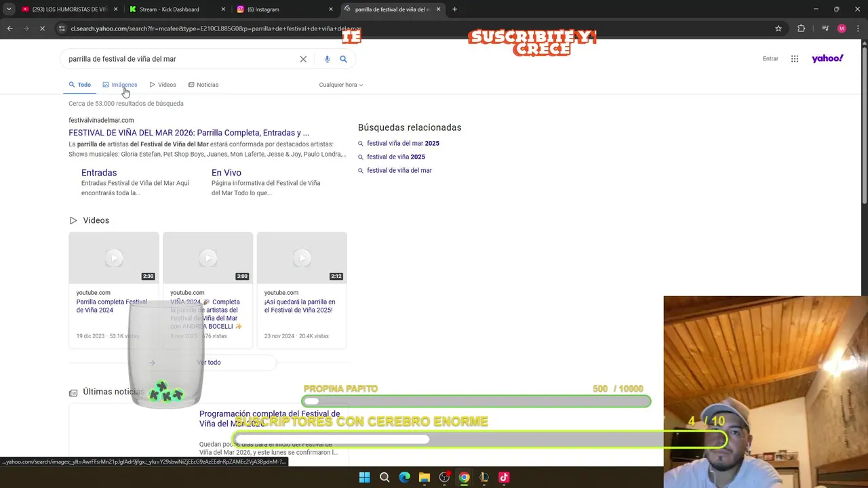Clear the search query with the X
868x488 pixels.
coord(303,59)
